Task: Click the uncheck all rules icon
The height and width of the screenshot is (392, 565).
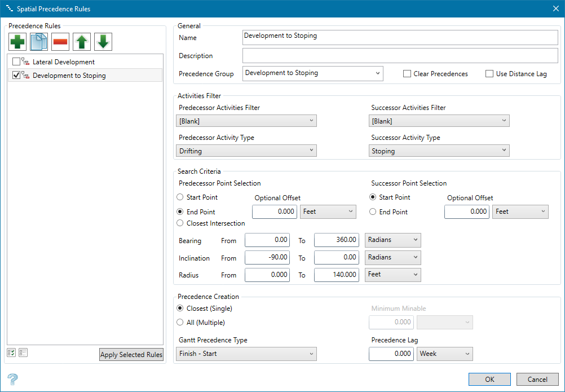Action: point(23,353)
